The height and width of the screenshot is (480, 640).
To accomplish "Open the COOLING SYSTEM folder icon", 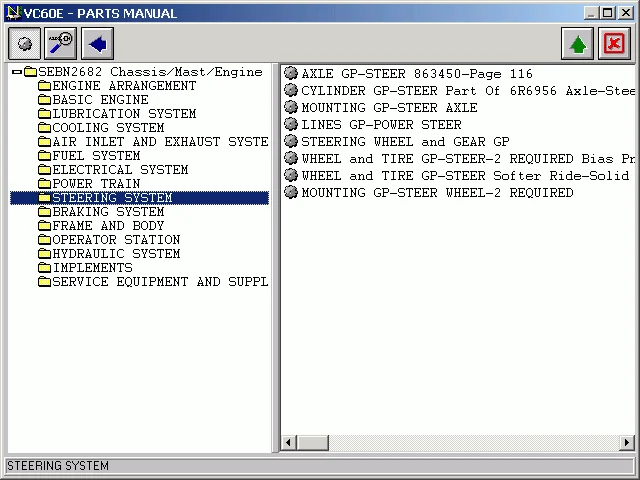I will tap(44, 128).
